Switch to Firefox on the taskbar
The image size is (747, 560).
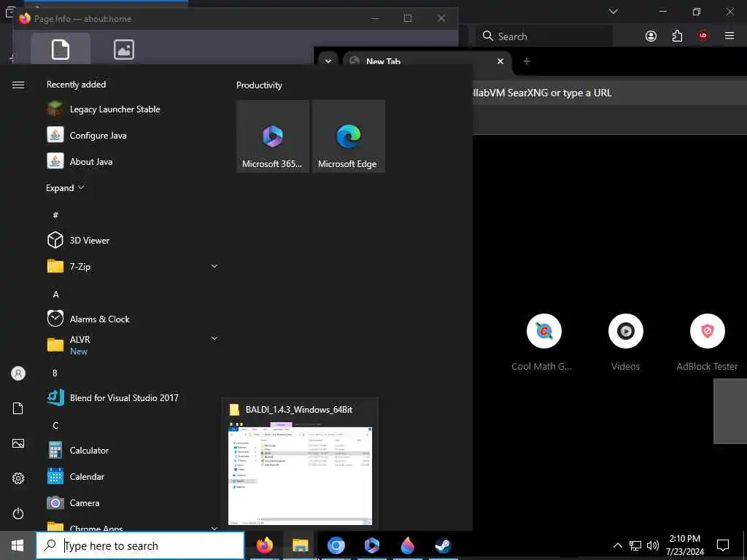[265, 545]
